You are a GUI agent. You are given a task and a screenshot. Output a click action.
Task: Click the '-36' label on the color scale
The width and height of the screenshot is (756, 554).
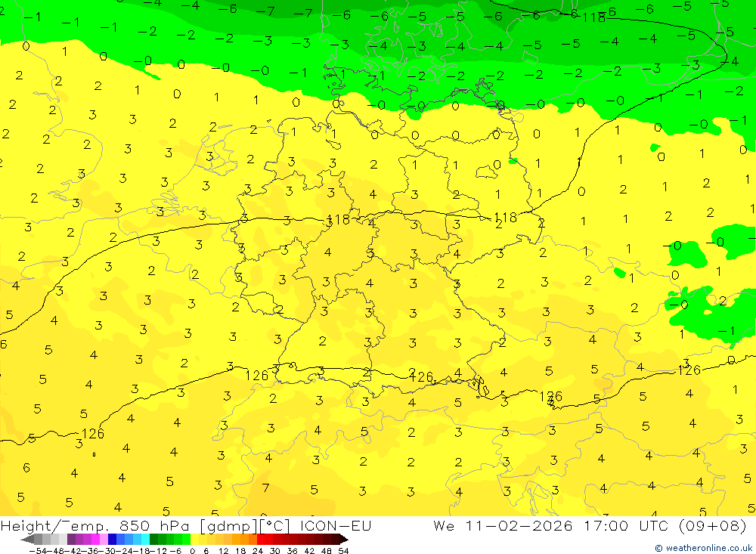tap(90, 551)
